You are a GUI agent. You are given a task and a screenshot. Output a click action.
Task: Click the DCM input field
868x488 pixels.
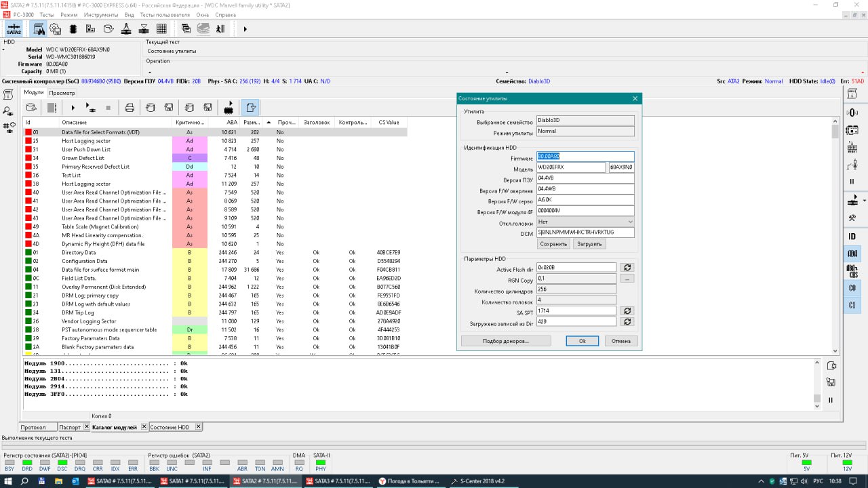coord(585,232)
